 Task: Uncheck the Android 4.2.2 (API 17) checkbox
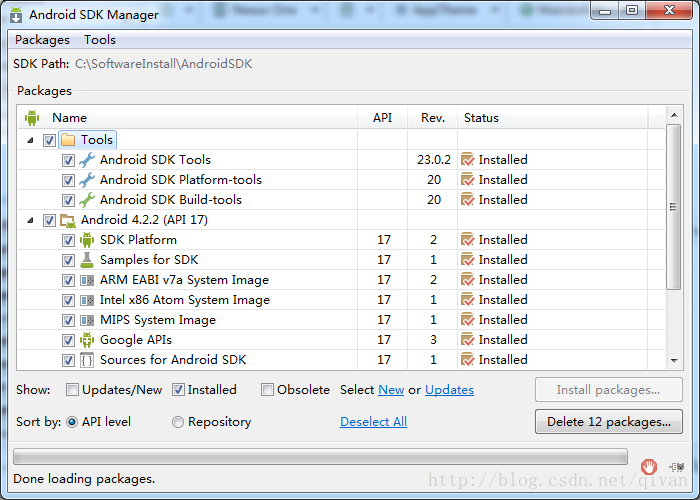click(x=49, y=221)
